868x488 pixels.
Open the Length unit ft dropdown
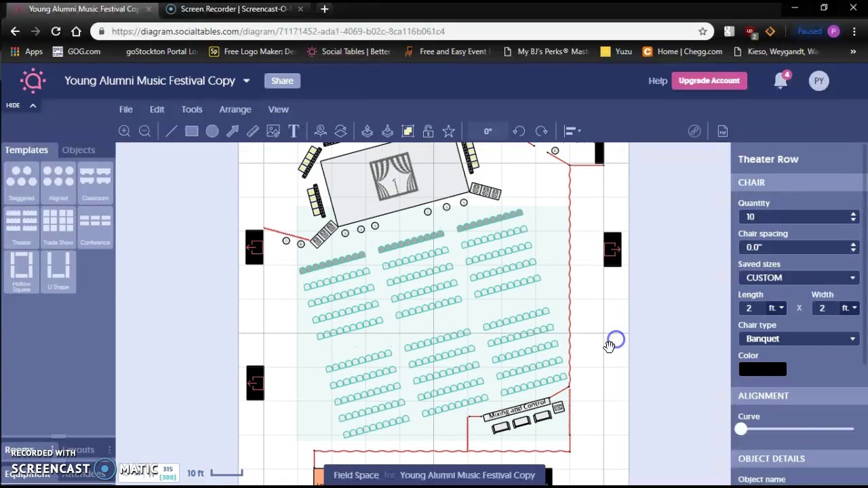[x=776, y=308]
